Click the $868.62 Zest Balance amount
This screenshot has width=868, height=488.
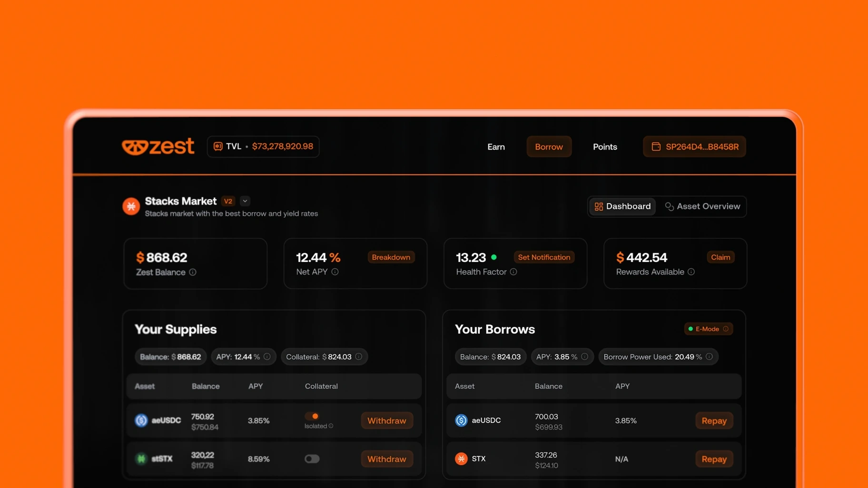click(x=162, y=257)
